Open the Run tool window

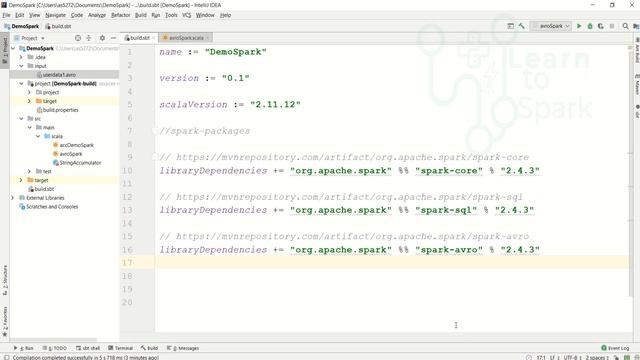[x=24, y=348]
